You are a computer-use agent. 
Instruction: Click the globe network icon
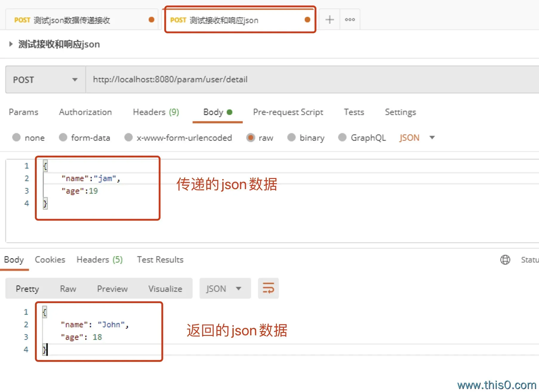505,260
